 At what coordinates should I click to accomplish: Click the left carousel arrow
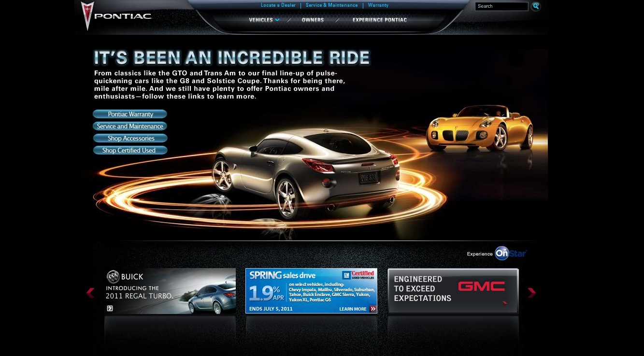[90, 293]
